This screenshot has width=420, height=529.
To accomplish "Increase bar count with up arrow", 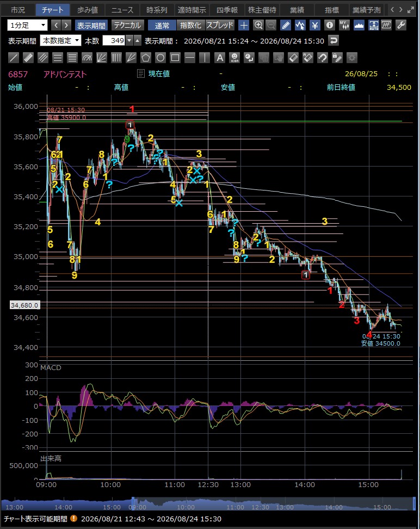I will [137, 41].
